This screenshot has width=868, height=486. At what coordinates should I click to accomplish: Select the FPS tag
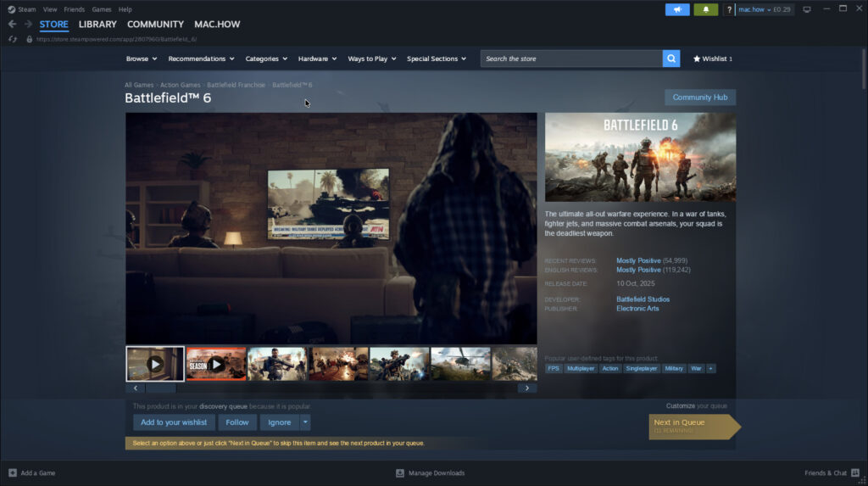[x=553, y=368]
